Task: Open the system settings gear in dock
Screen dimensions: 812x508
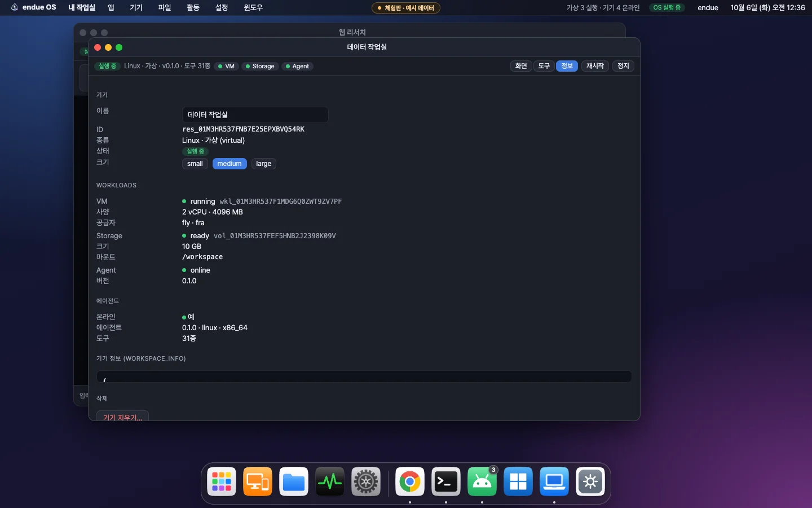Action: [366, 481]
